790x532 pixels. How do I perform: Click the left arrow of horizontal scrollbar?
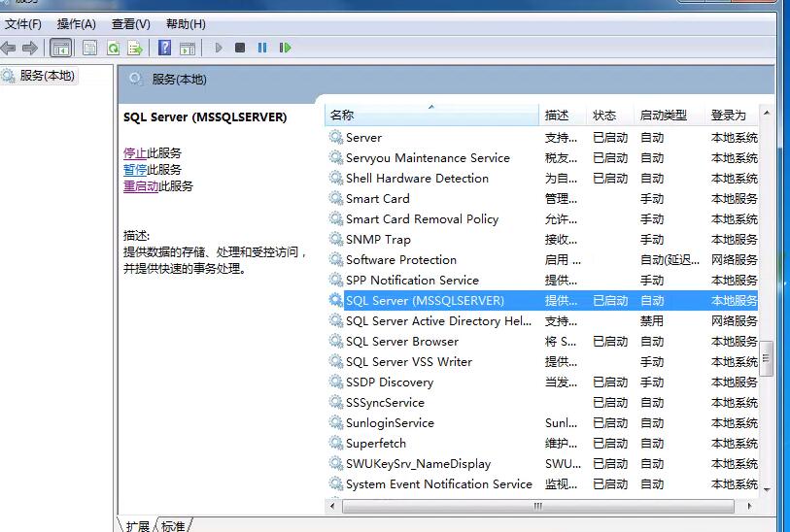pyautogui.click(x=332, y=506)
